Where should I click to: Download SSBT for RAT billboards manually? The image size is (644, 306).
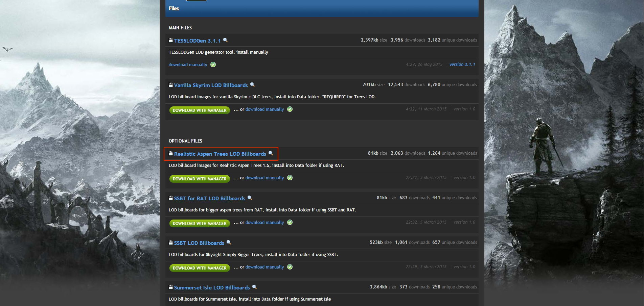point(265,222)
